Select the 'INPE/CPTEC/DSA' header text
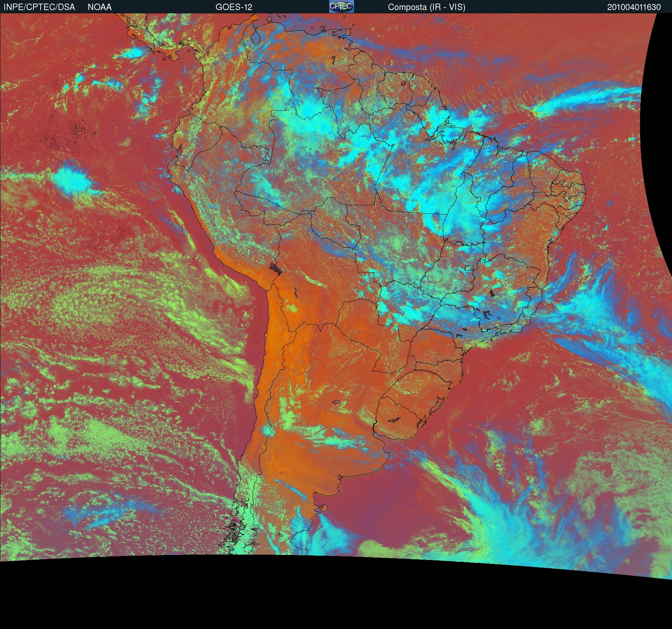The height and width of the screenshot is (629, 672). click(39, 7)
